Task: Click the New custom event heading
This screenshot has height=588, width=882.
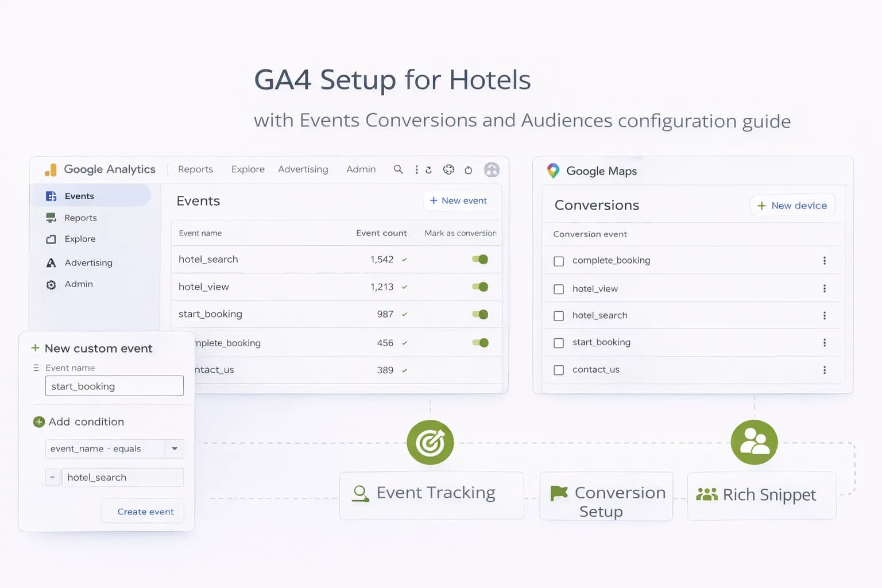Action: (x=98, y=349)
